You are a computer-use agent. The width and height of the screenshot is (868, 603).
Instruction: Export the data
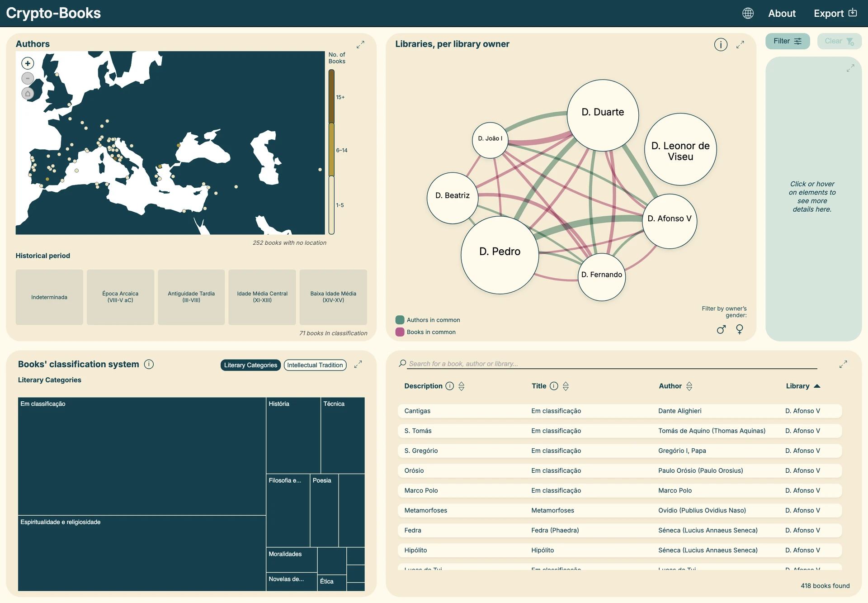coord(835,13)
